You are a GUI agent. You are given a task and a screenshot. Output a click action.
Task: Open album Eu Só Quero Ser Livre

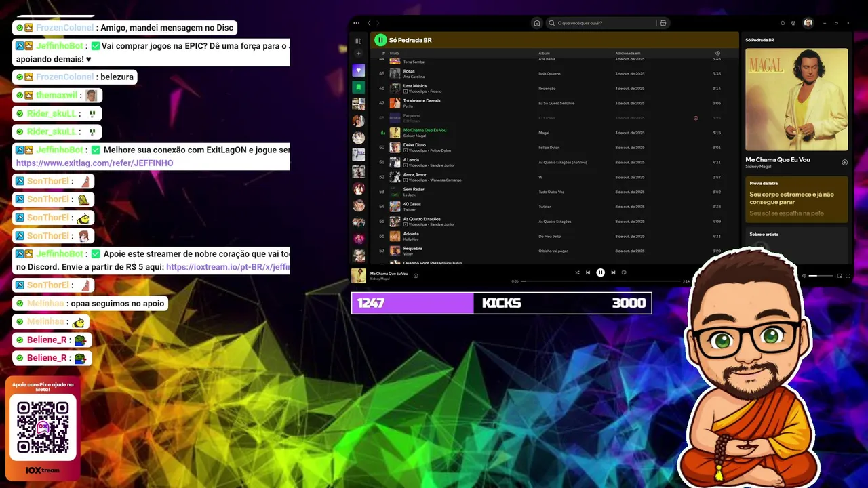tap(556, 104)
